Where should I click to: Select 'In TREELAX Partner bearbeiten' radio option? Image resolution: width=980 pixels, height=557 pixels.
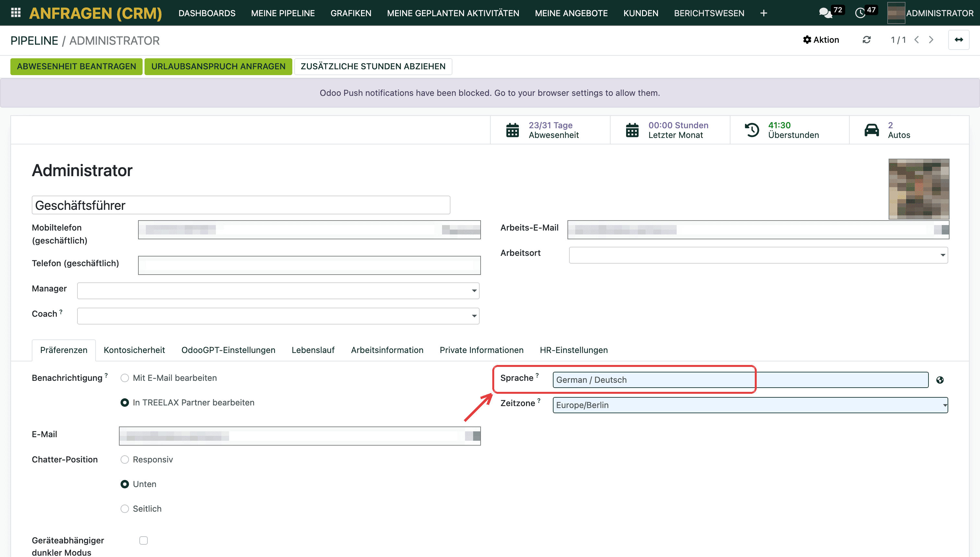click(125, 403)
